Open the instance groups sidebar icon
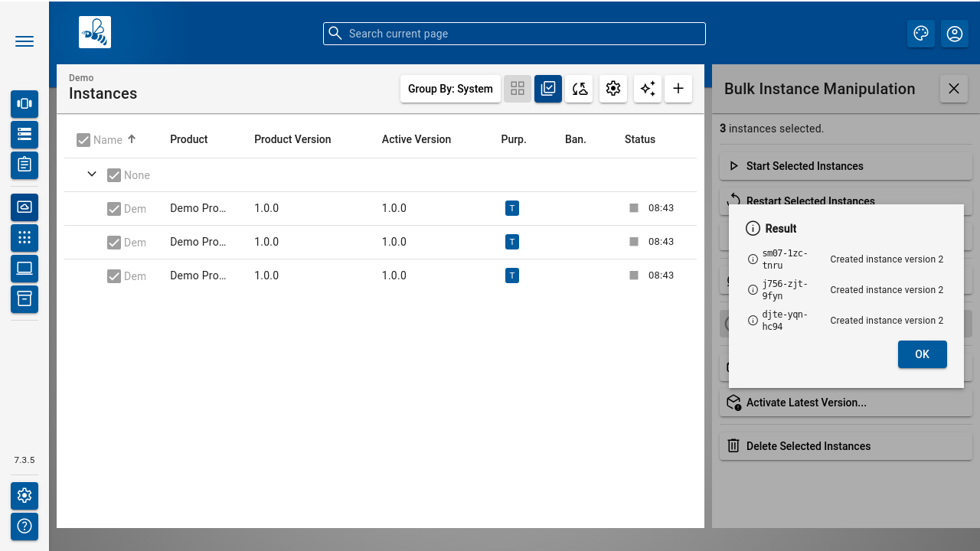980x551 pixels. (24, 104)
